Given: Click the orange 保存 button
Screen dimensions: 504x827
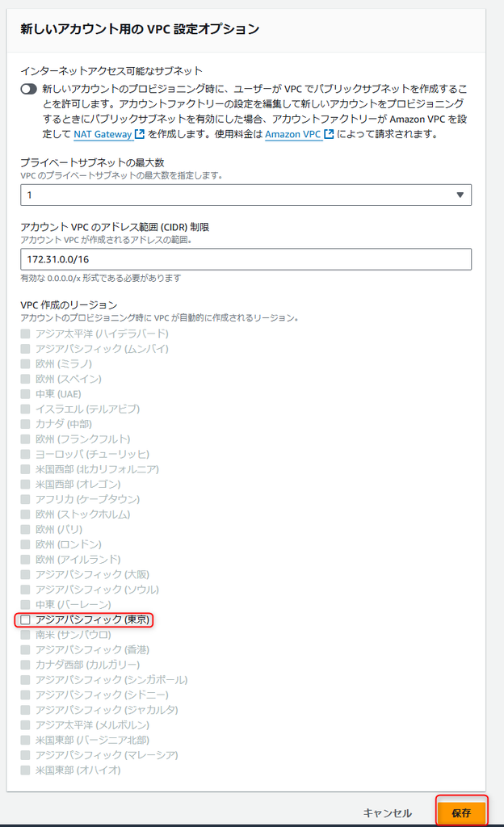Looking at the screenshot, I should click(461, 812).
